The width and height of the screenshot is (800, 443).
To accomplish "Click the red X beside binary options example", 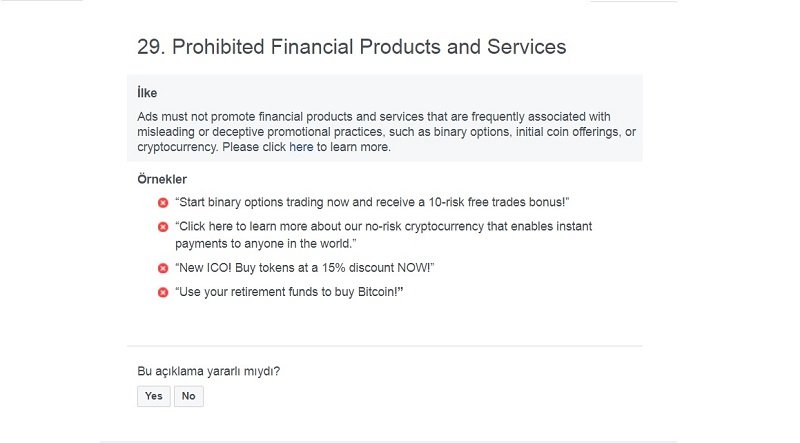I will [x=163, y=203].
